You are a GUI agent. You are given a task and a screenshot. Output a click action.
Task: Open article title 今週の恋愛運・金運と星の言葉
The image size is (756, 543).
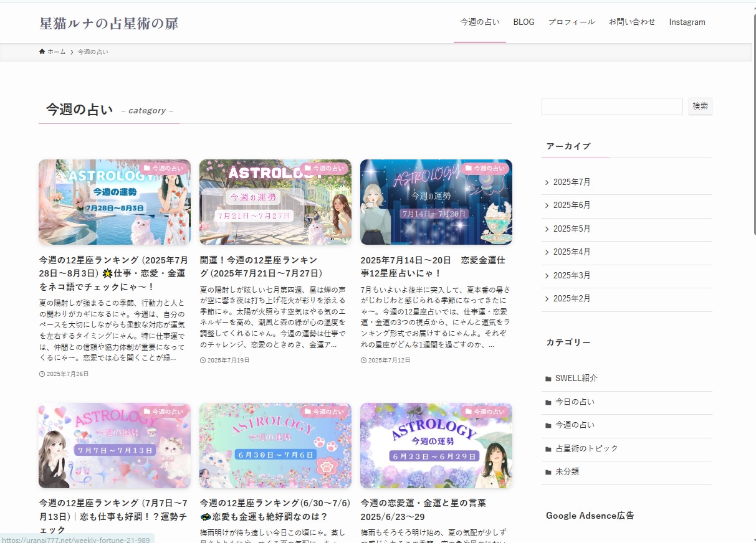click(x=424, y=510)
